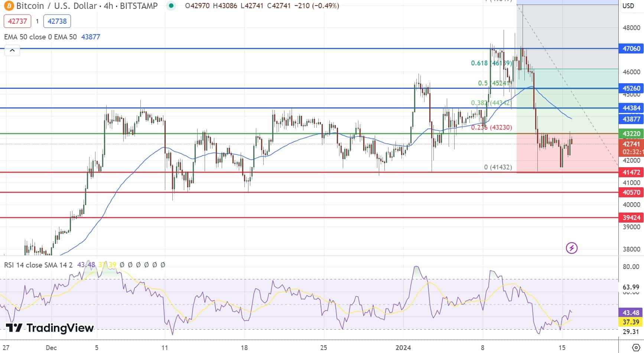Click the red 41472 support price label
The width and height of the screenshot is (644, 353).
pos(631,172)
